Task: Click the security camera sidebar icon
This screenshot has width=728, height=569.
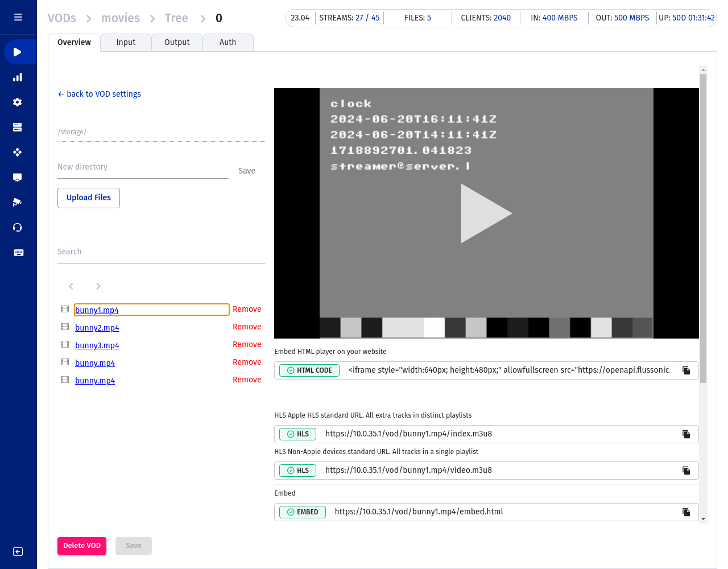Action: pos(18,203)
